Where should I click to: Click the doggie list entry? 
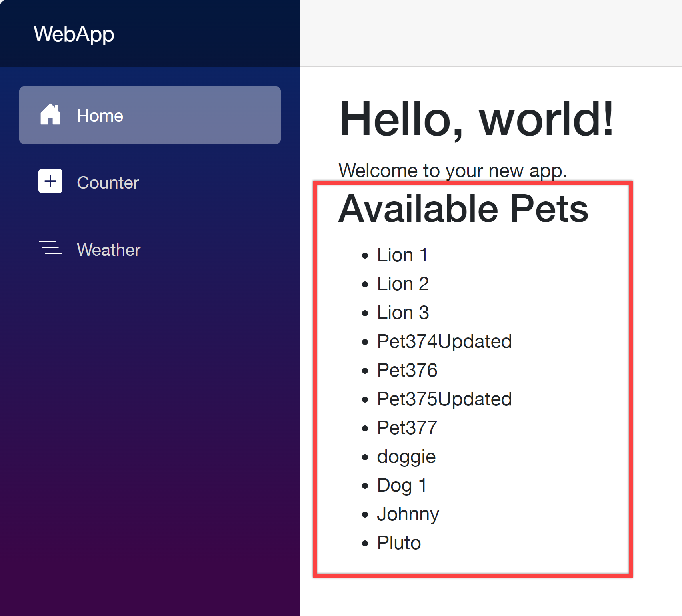[406, 457]
